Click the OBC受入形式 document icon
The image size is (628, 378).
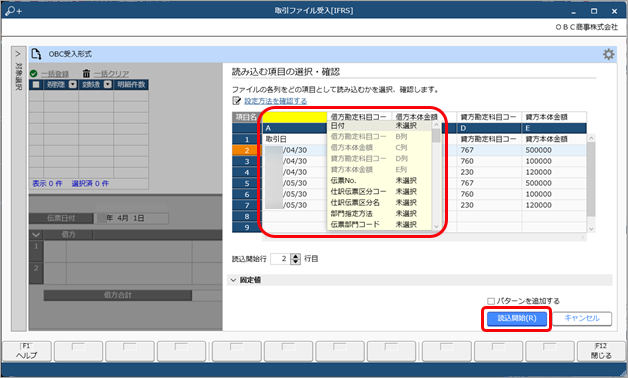pyautogui.click(x=36, y=54)
